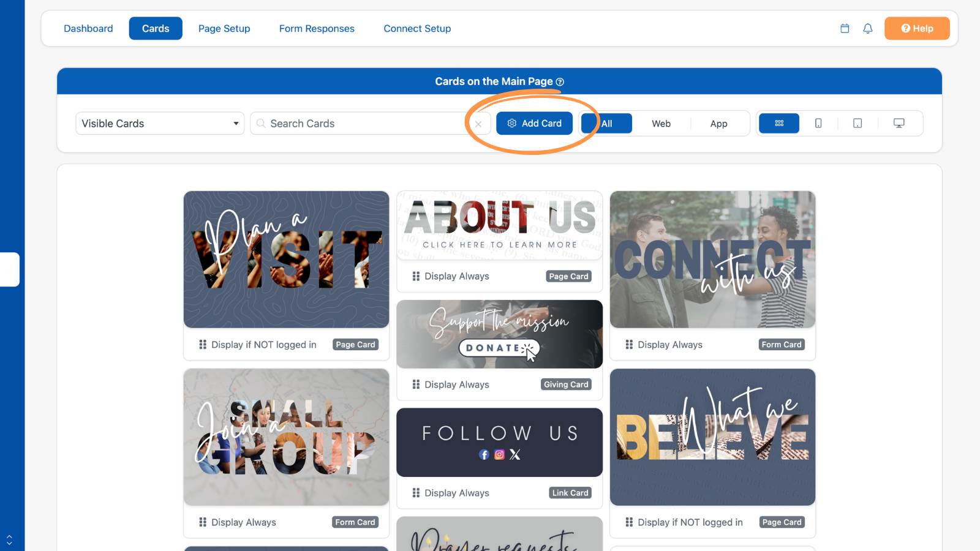Open the Connect with us card thumbnail

(712, 260)
